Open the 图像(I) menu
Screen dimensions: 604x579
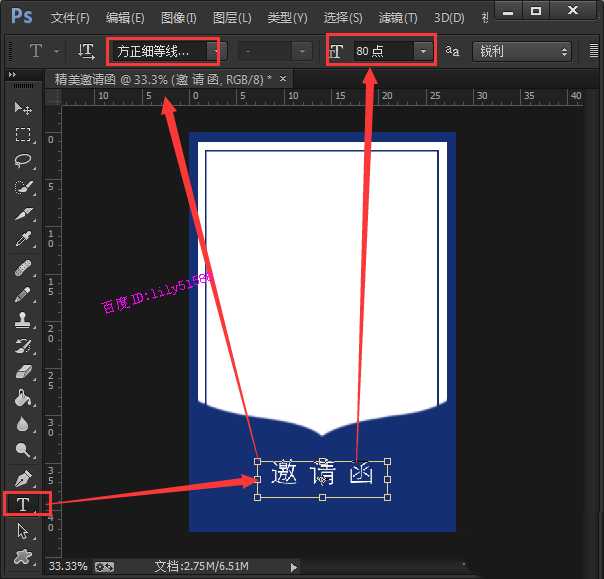(178, 18)
